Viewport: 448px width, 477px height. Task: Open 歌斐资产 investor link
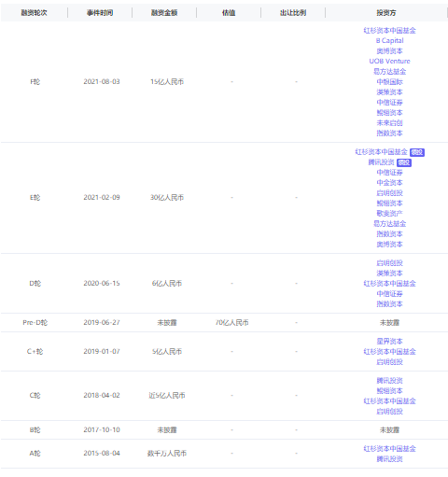[x=389, y=214]
